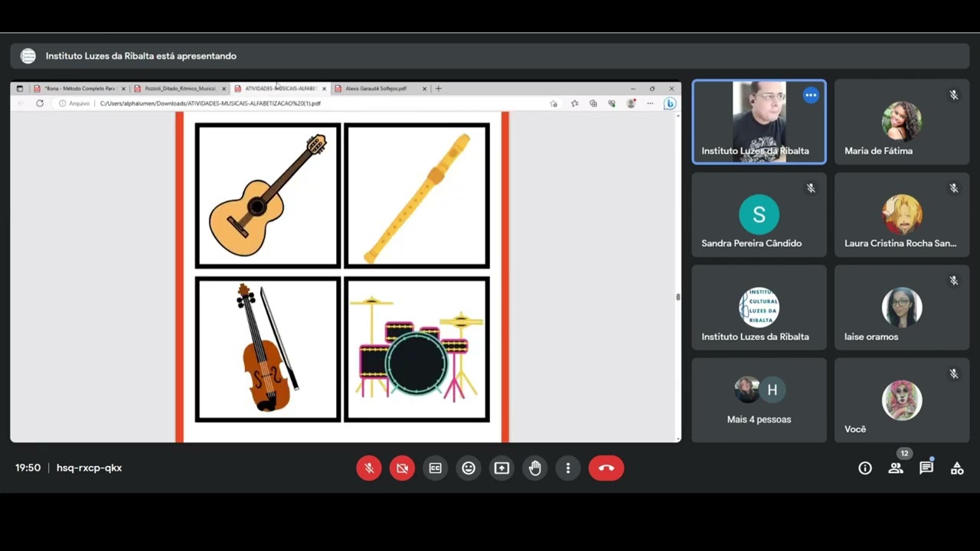
Task: Close the Bona - Método Completo tab
Action: point(123,89)
